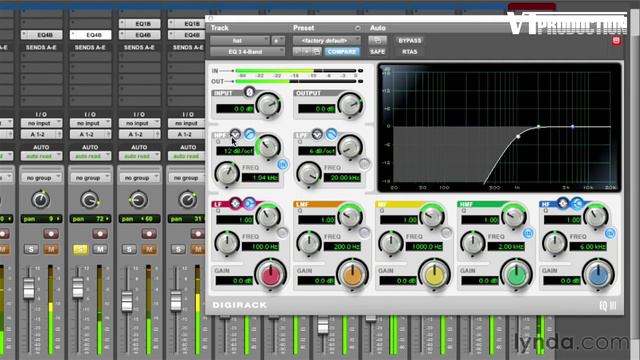Click the HPF frequency field 1.04 kHz
Image resolution: width=640 pixels, height=360 pixels.
point(260,178)
